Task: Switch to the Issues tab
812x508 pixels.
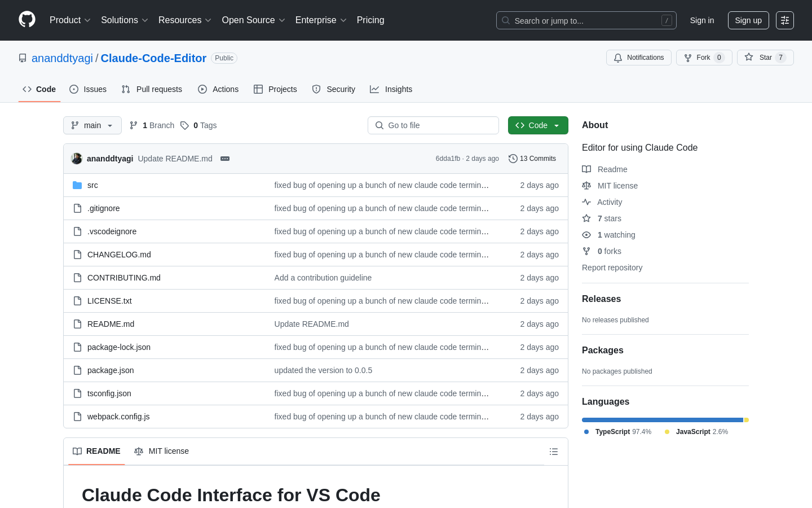Action: click(x=88, y=89)
